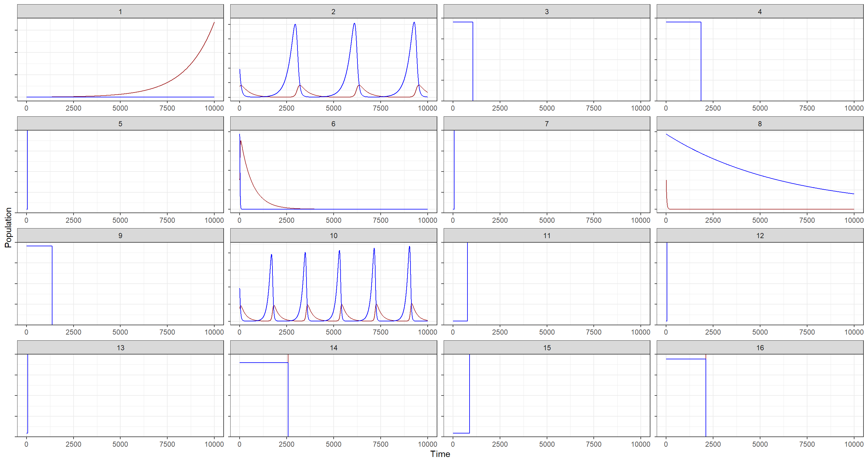Select the panel 10 strip title
Viewport: 868px width, 463px height.
(333, 235)
